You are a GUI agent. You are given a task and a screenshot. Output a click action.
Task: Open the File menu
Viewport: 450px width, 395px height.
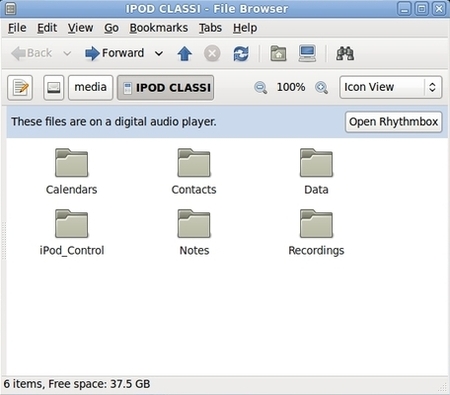17,28
